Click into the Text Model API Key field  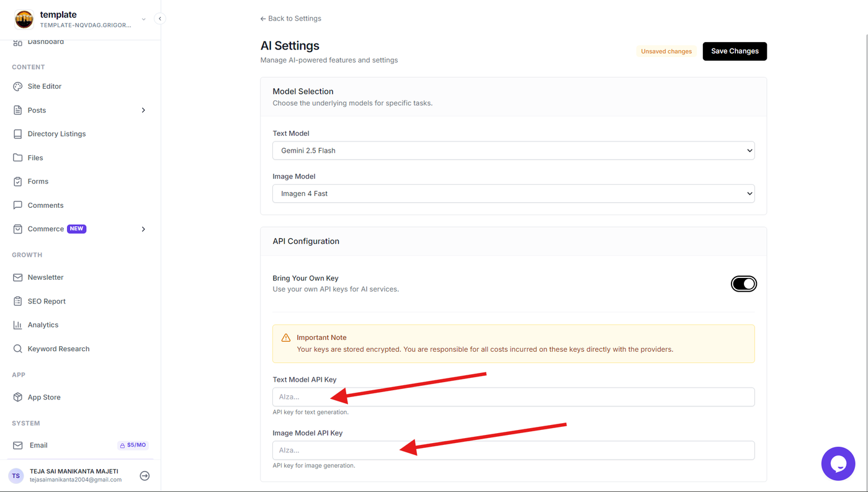point(514,397)
